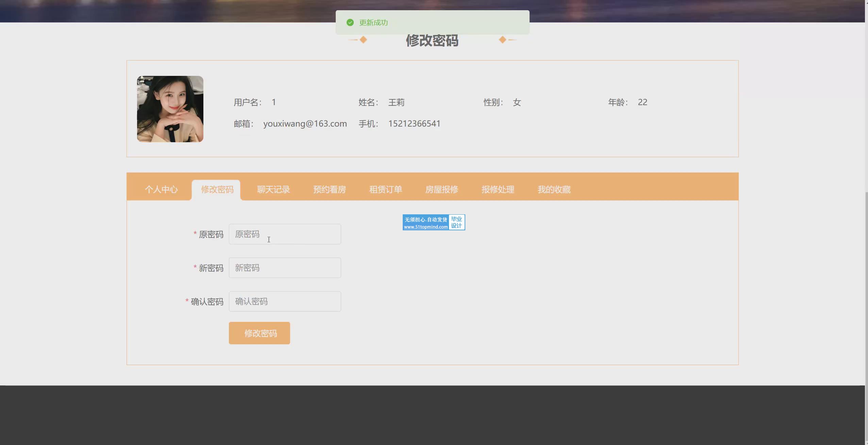Click the email youxiwang@163.com text
Screen dimensions: 868x445
(x=305, y=123)
